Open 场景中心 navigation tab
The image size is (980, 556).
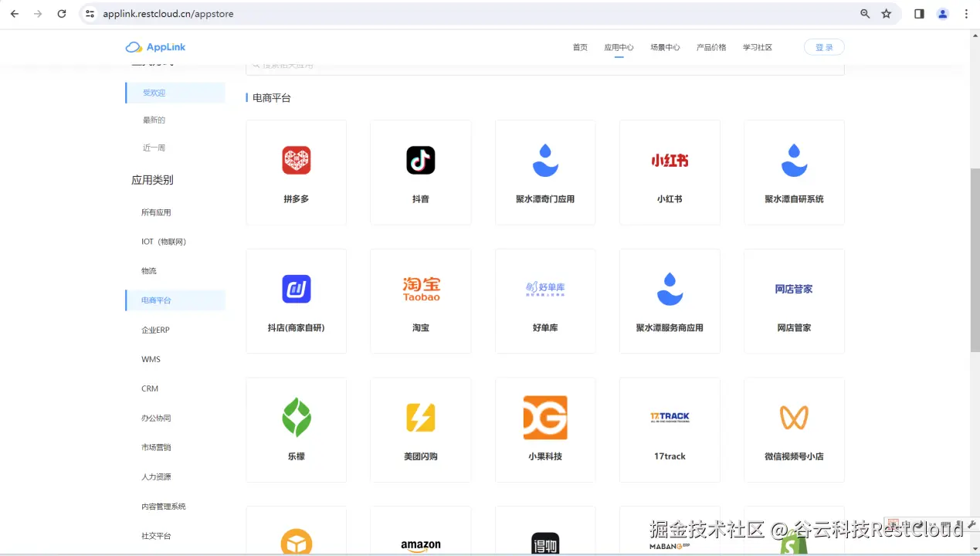click(665, 47)
